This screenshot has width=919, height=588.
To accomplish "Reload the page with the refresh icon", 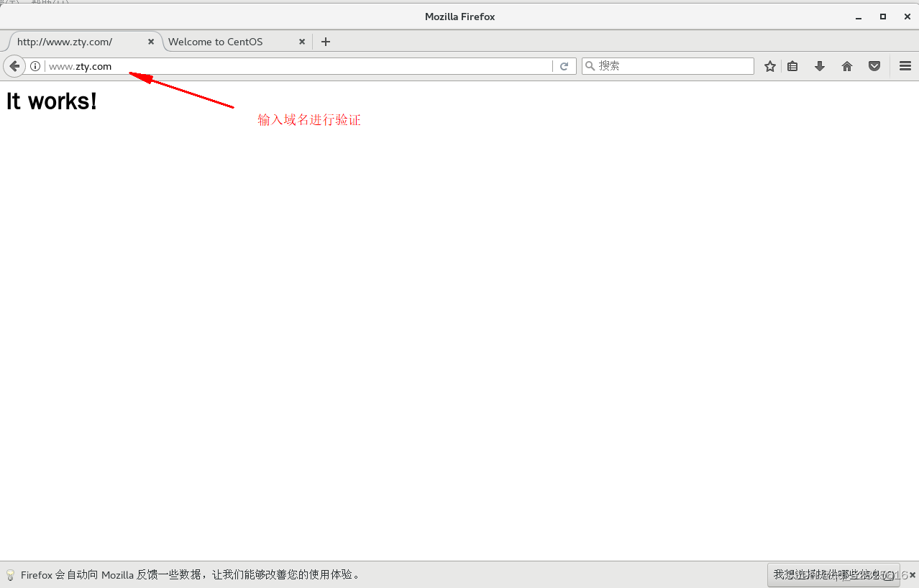I will coord(564,66).
